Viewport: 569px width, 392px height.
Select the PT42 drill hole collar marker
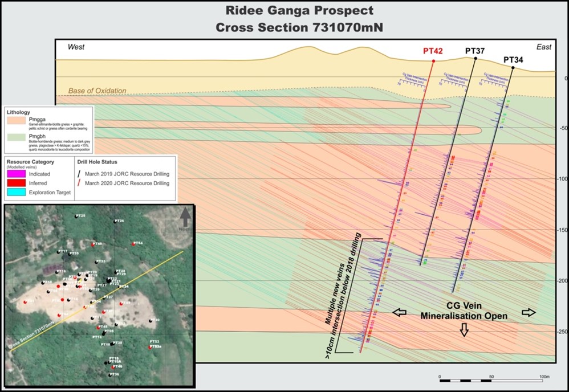point(433,62)
